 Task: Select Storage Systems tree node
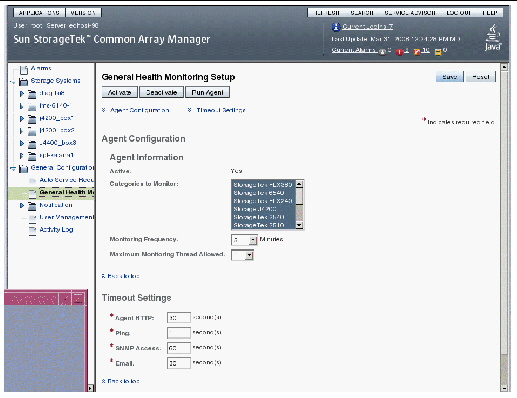(55, 81)
